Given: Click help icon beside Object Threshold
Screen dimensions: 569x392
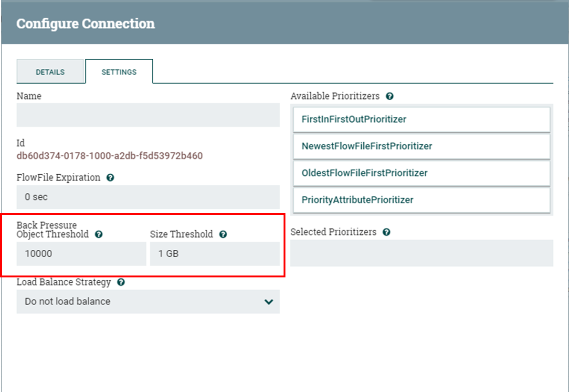Looking at the screenshot, I should [99, 234].
